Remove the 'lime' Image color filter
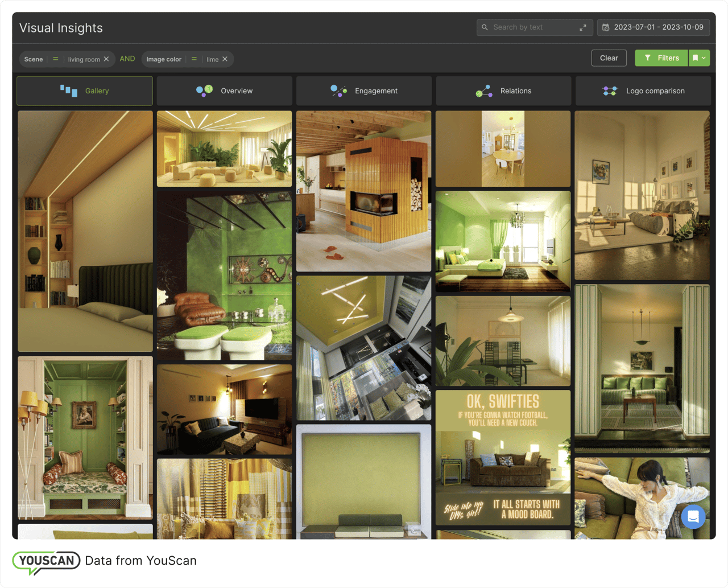This screenshot has height=588, width=728. 225,59
